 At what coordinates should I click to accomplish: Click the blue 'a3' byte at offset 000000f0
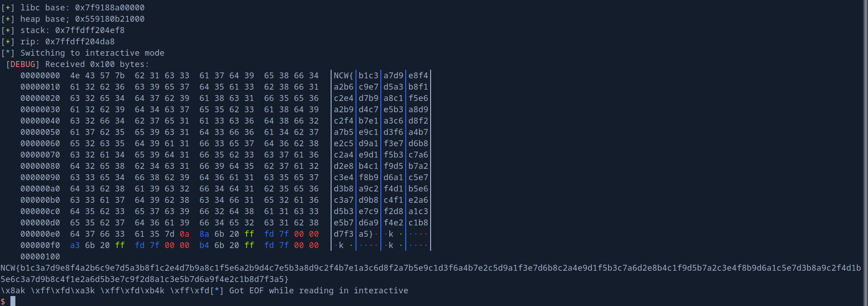tap(75, 245)
